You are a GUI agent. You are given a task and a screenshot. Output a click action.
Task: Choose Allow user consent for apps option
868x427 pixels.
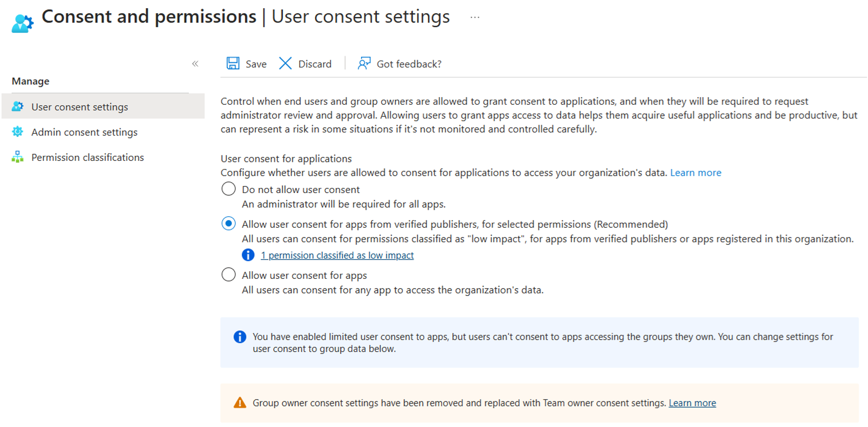(228, 274)
